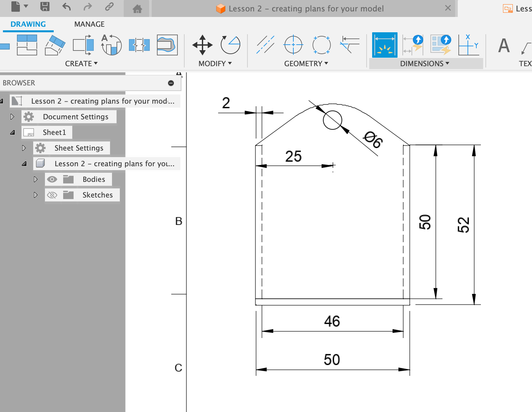Collapse the Sheet1 tree node

tap(12, 132)
